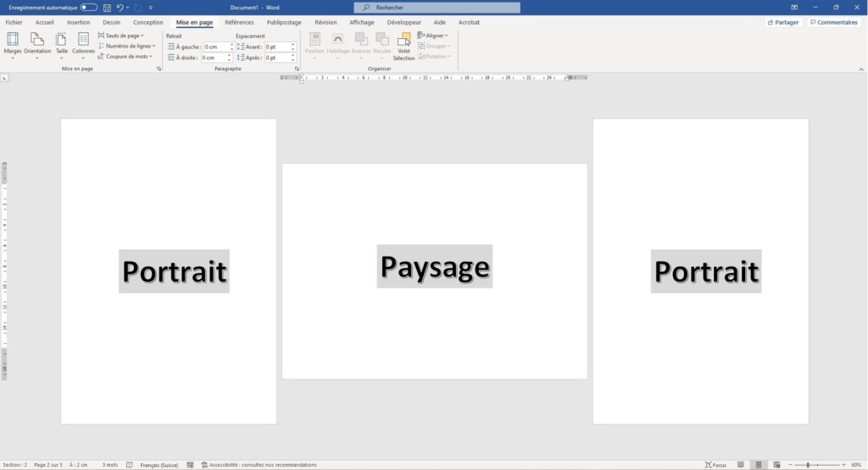This screenshot has width=868, height=470.
Task: Open the Paragraphe dialog launcher
Action: [x=297, y=69]
